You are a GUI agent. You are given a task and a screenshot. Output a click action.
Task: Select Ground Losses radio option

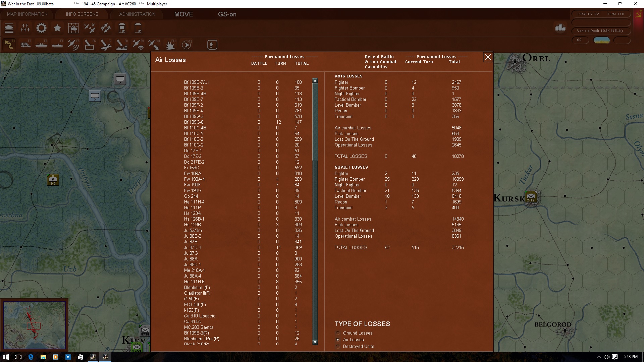(x=338, y=333)
